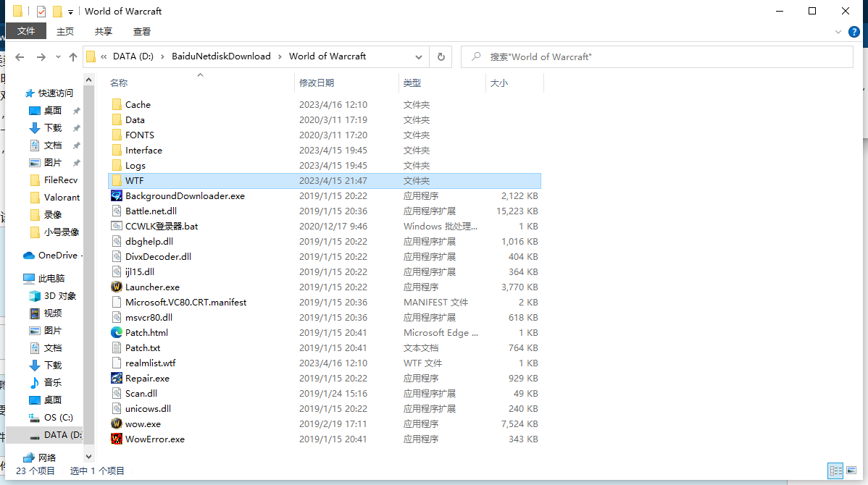868x485 pixels.
Task: Select the WowError.exe file icon
Action: click(116, 439)
